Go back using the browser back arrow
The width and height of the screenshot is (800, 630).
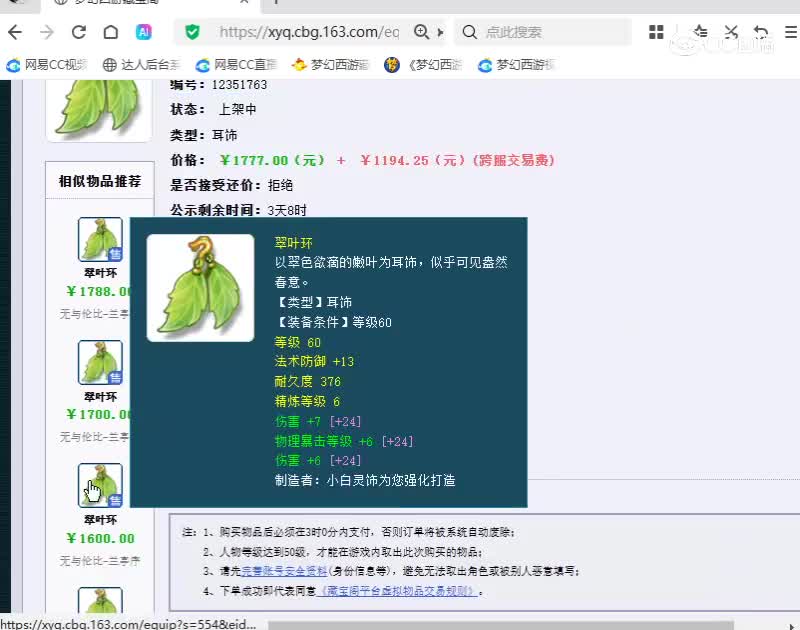15,32
